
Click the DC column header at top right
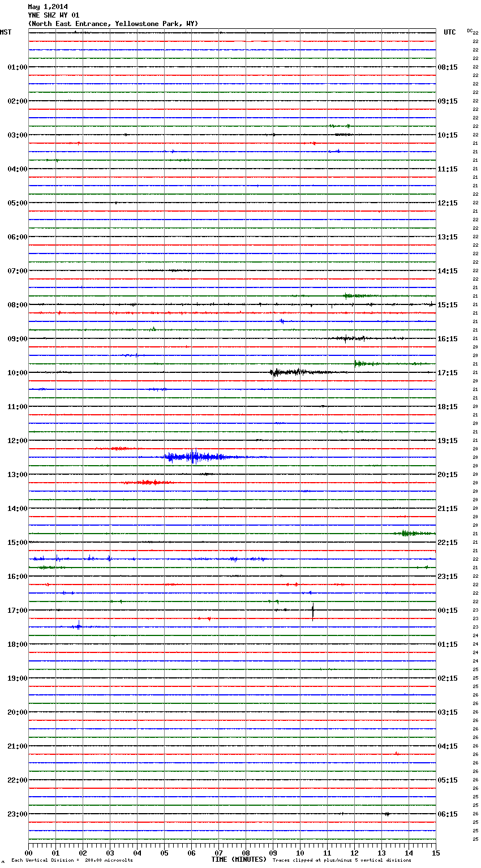tap(470, 31)
